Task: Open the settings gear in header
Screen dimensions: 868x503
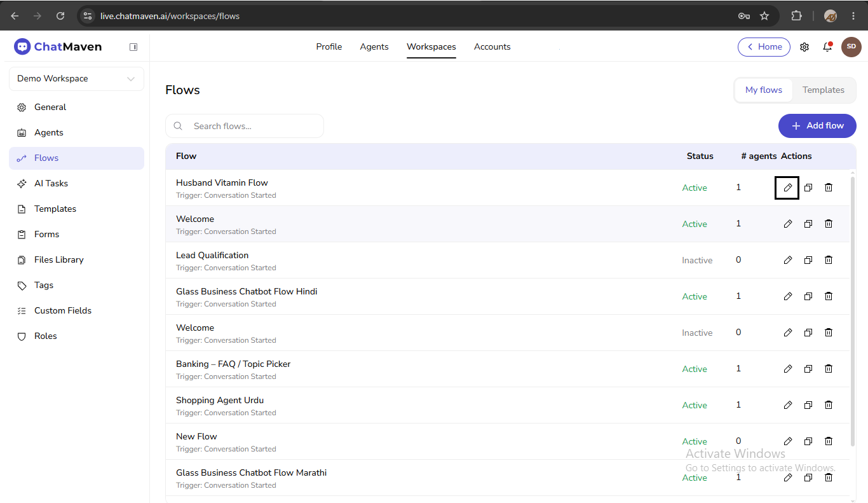Action: (x=804, y=47)
